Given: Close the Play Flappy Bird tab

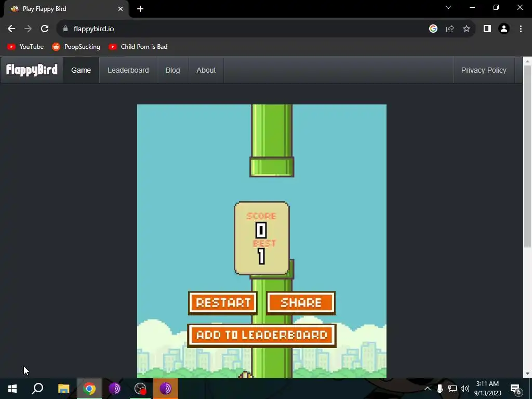Looking at the screenshot, I should point(121,9).
